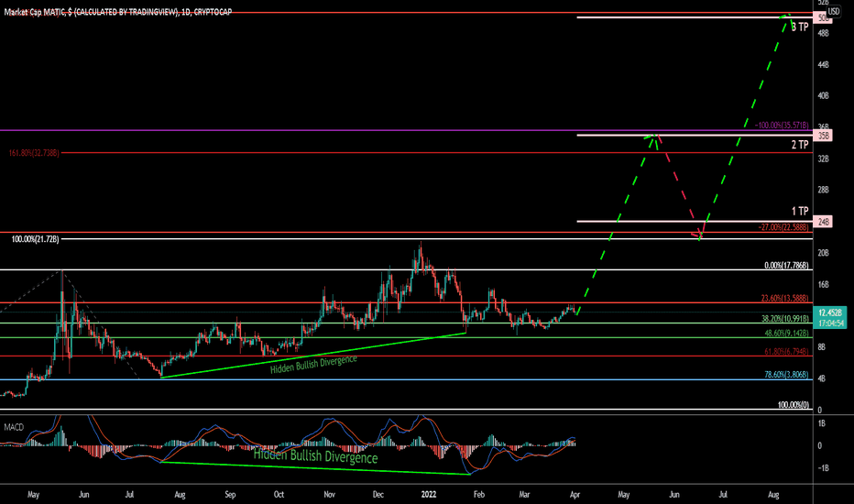The image size is (854, 504).
Task: Click the Oct label on the time axis
Action: 279,495
